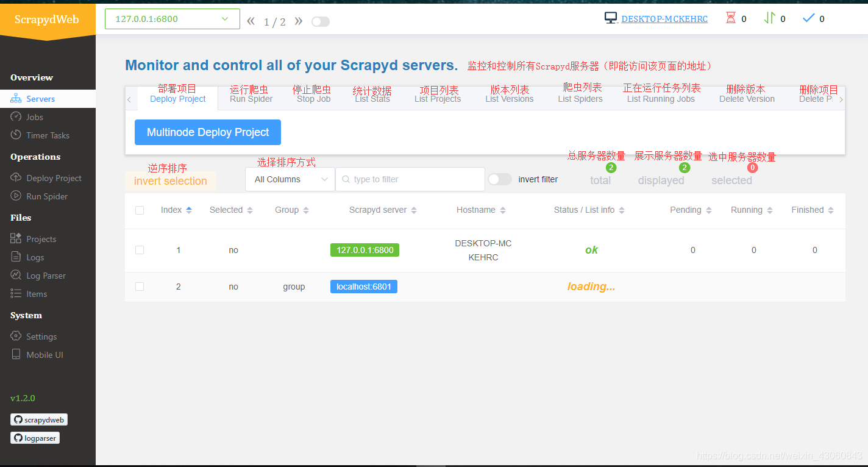This screenshot has width=868, height=467.
Task: Go to next server with double-right arrow
Action: point(299,21)
